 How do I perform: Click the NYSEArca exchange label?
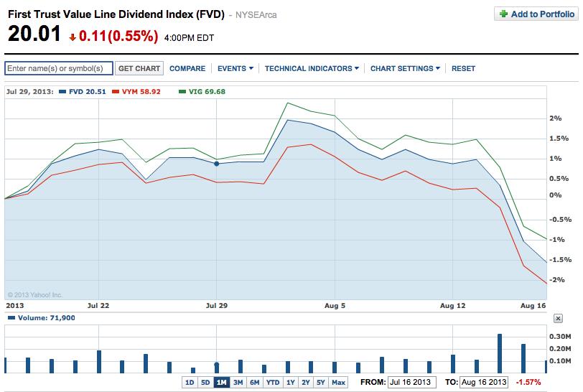(256, 15)
